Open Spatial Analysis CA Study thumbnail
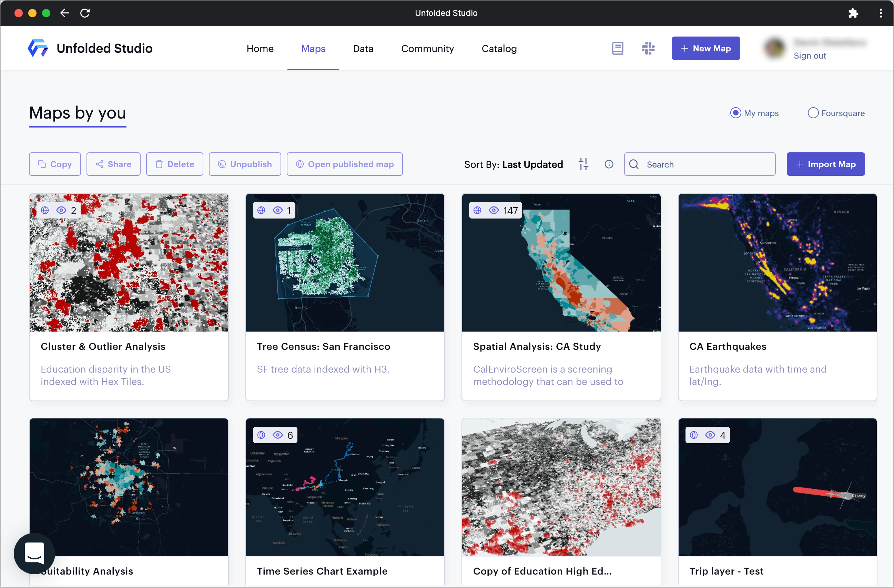Viewport: 894px width, 588px height. click(561, 263)
